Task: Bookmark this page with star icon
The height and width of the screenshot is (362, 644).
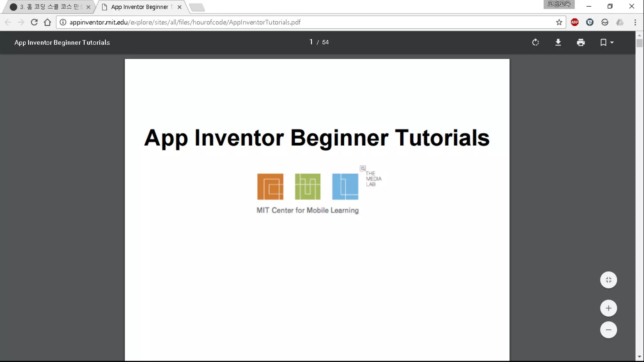Action: coord(559,22)
